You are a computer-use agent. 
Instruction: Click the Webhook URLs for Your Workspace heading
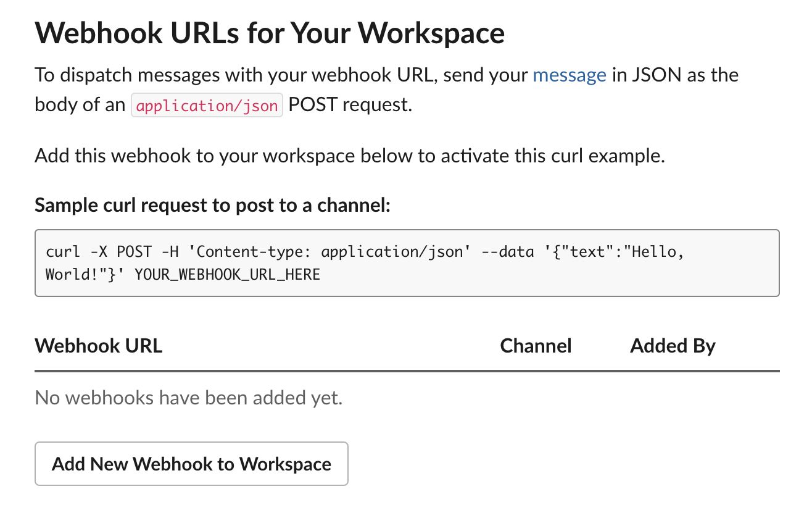pos(270,32)
